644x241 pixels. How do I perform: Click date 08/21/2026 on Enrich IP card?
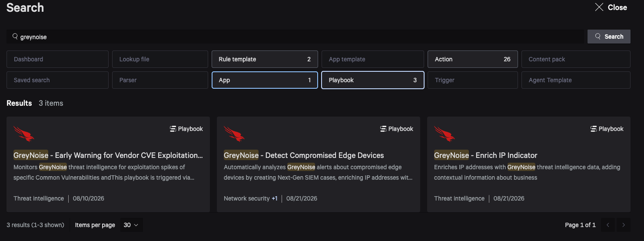tap(509, 198)
